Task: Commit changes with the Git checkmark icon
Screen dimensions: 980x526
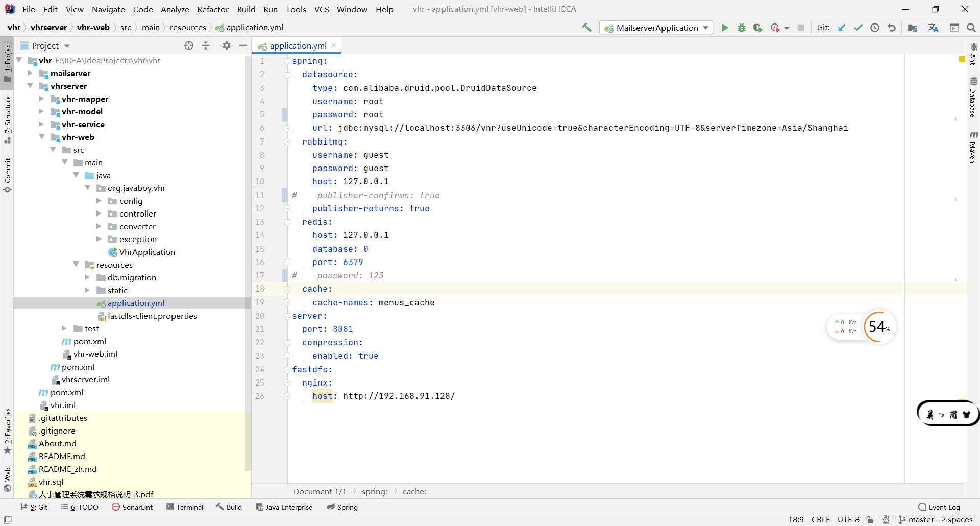Action: coord(858,28)
